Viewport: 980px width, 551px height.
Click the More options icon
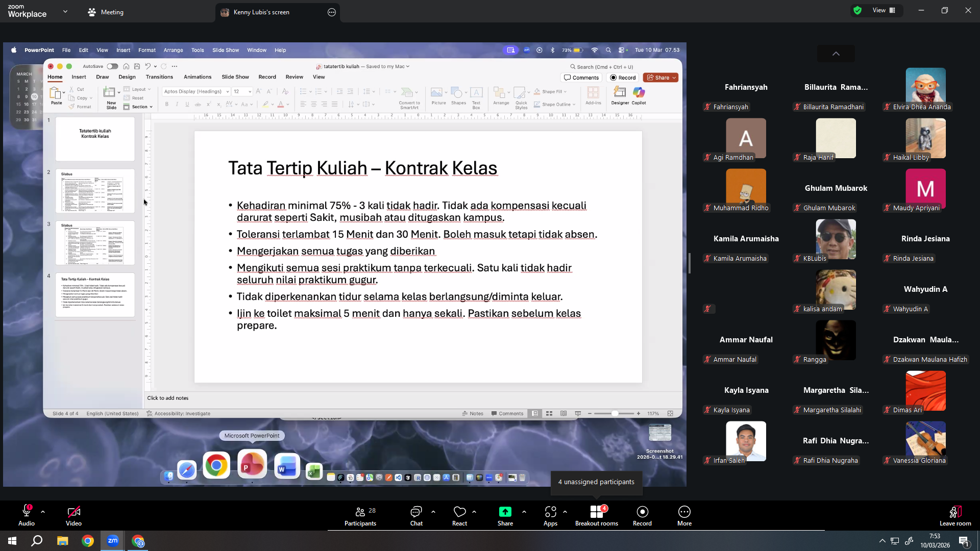pyautogui.click(x=684, y=516)
